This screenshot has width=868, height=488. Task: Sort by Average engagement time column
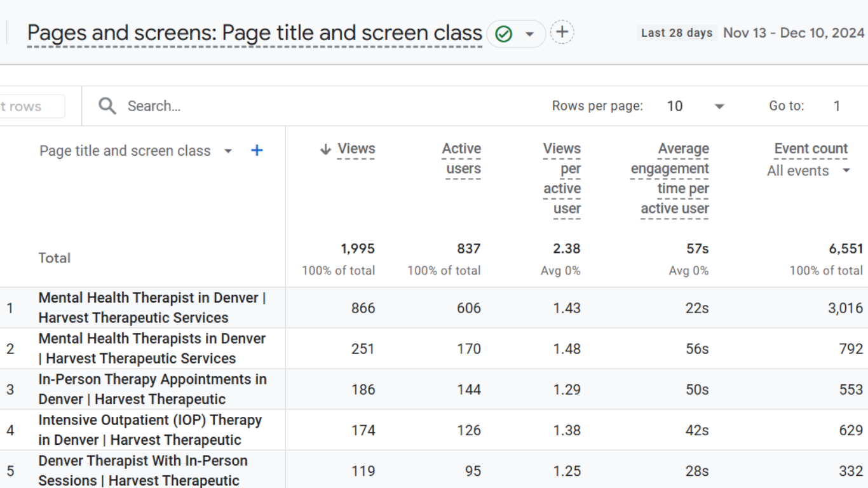(x=670, y=179)
